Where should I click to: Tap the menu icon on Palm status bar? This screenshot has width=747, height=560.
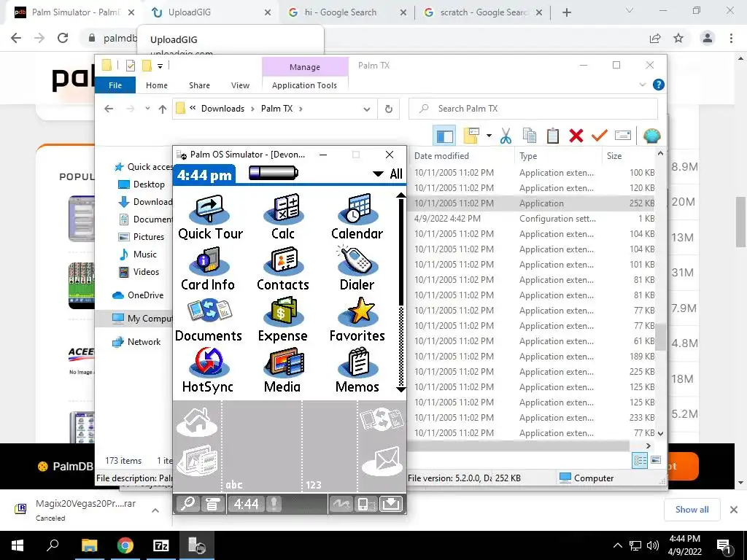(212, 504)
